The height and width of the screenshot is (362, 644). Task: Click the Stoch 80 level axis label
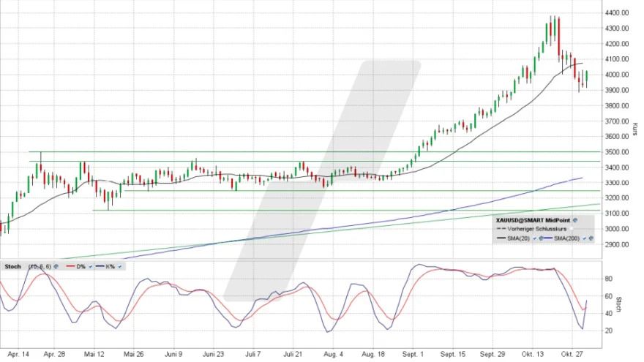tap(607, 279)
